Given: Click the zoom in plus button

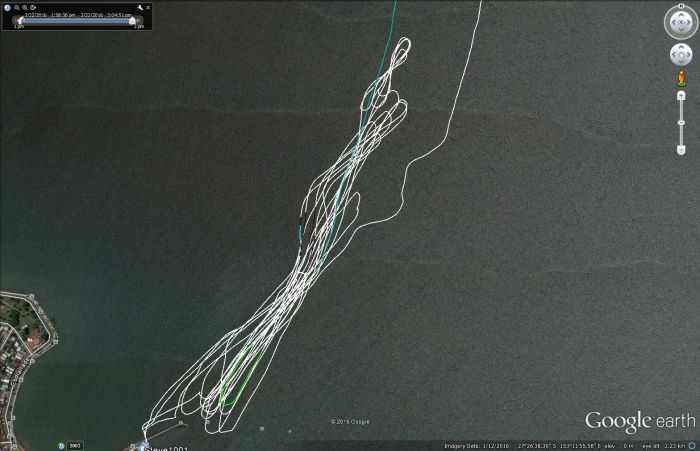Looking at the screenshot, I should point(680,97).
